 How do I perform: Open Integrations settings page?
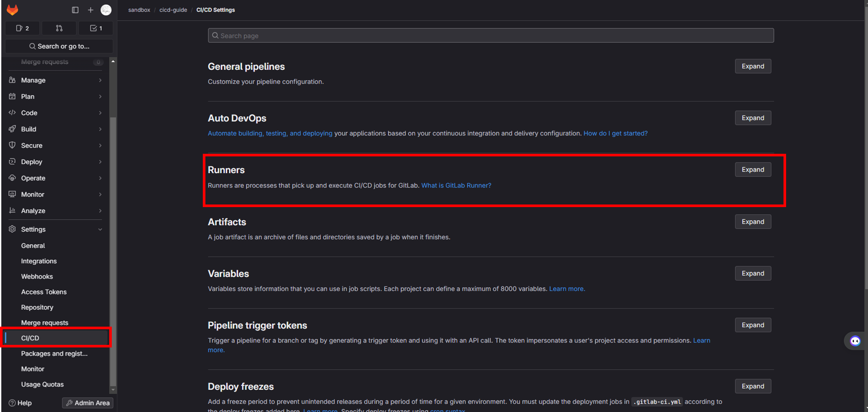point(39,261)
